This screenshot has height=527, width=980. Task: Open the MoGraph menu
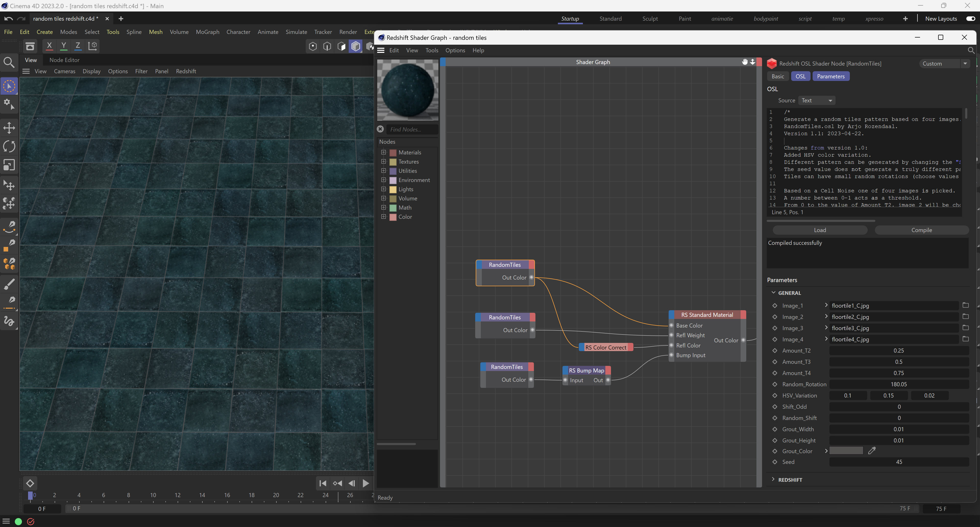click(x=207, y=32)
